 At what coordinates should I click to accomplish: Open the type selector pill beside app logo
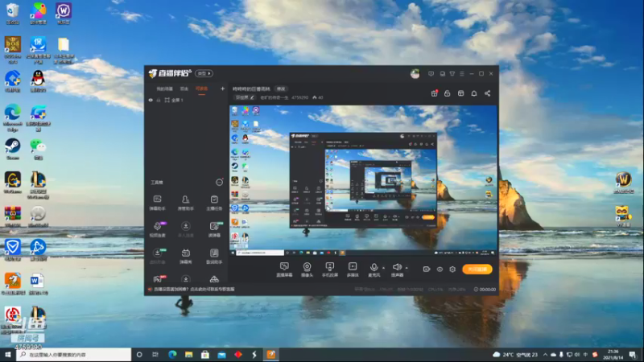tap(204, 73)
